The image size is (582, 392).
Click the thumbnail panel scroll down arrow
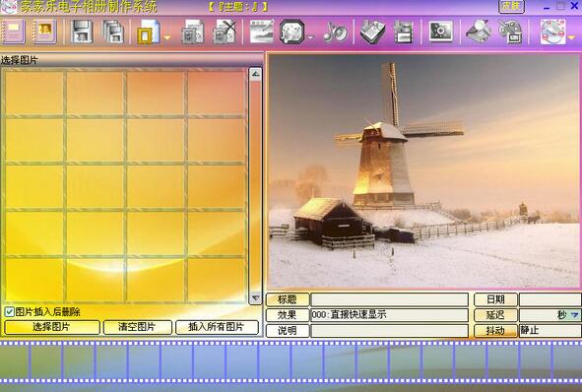[255, 297]
